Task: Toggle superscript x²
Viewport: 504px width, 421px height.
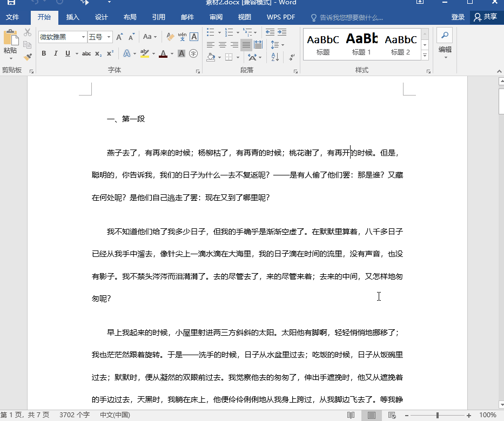Action: [x=110, y=53]
